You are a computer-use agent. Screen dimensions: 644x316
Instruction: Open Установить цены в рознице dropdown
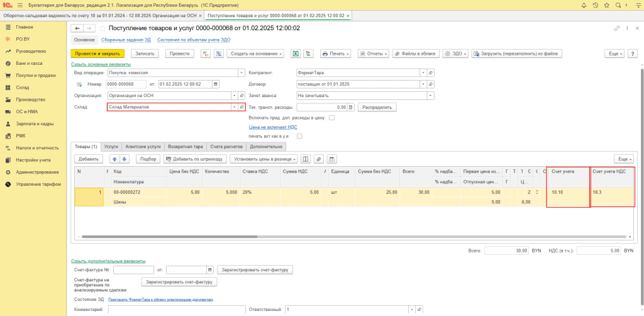click(264, 159)
